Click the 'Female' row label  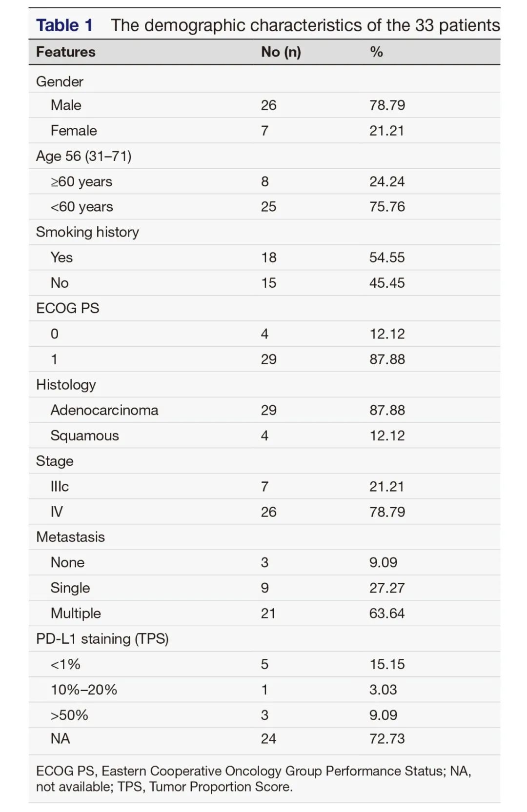(x=74, y=131)
